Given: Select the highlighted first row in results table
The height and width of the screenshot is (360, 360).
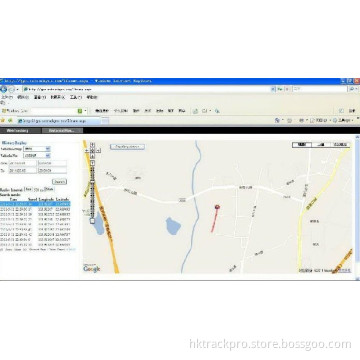Looking at the screenshot, I should [x=35, y=204].
